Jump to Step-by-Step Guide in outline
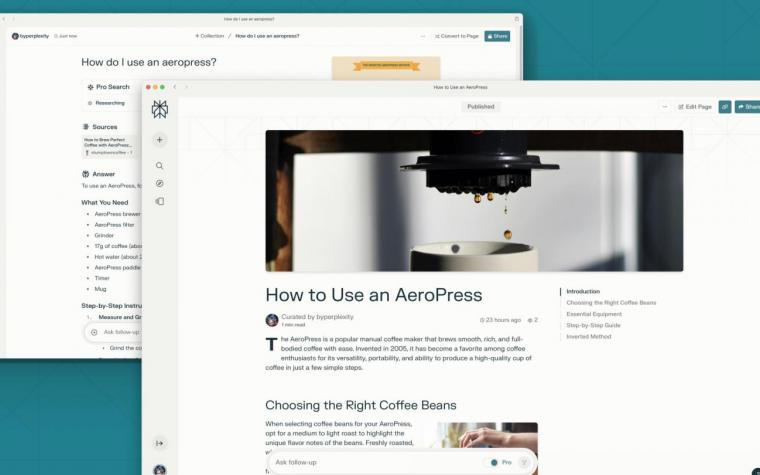 (x=593, y=325)
